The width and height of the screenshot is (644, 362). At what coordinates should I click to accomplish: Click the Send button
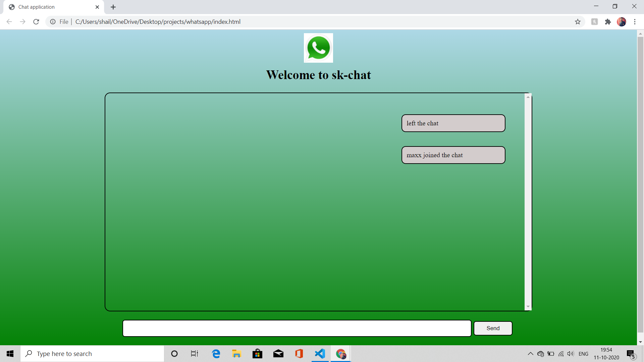(x=493, y=328)
